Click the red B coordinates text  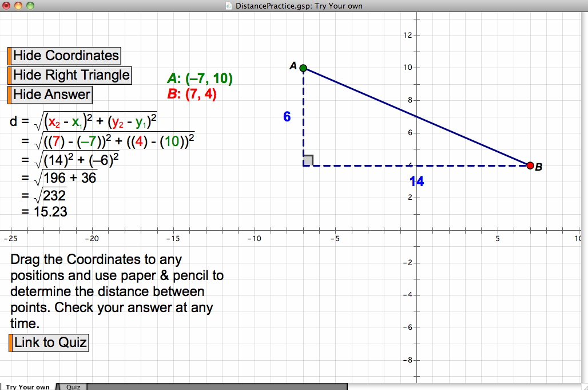[x=192, y=94]
